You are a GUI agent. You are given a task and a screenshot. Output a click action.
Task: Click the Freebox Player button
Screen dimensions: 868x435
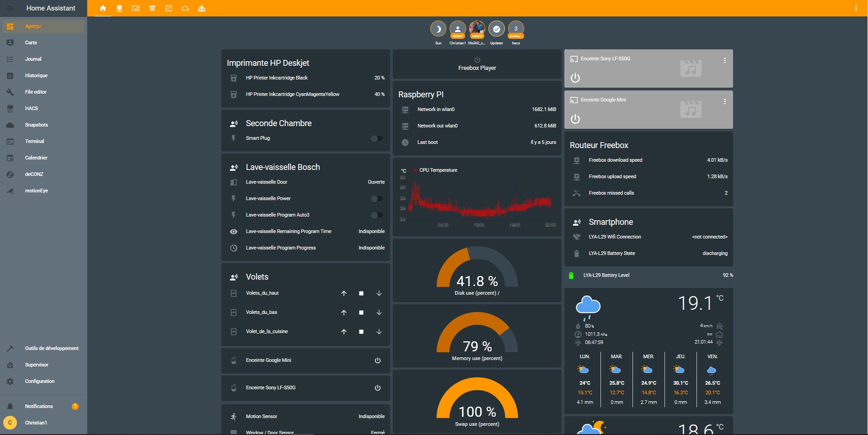(x=477, y=64)
